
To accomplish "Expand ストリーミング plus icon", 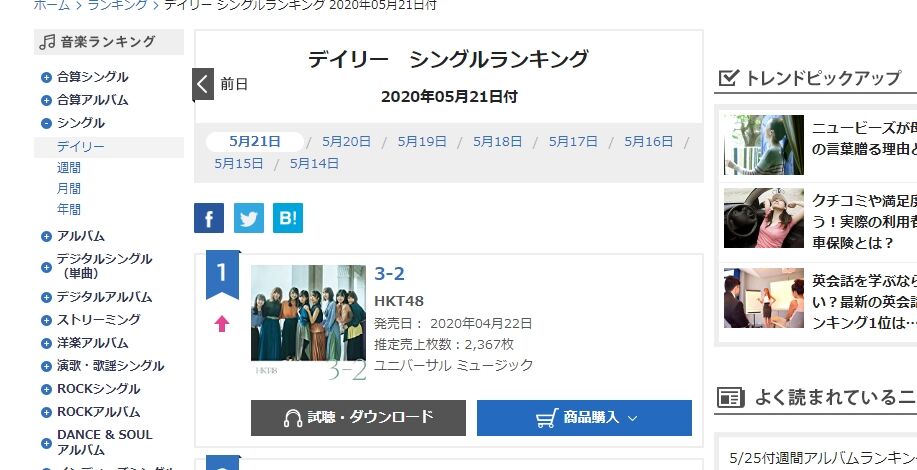I will (46, 320).
